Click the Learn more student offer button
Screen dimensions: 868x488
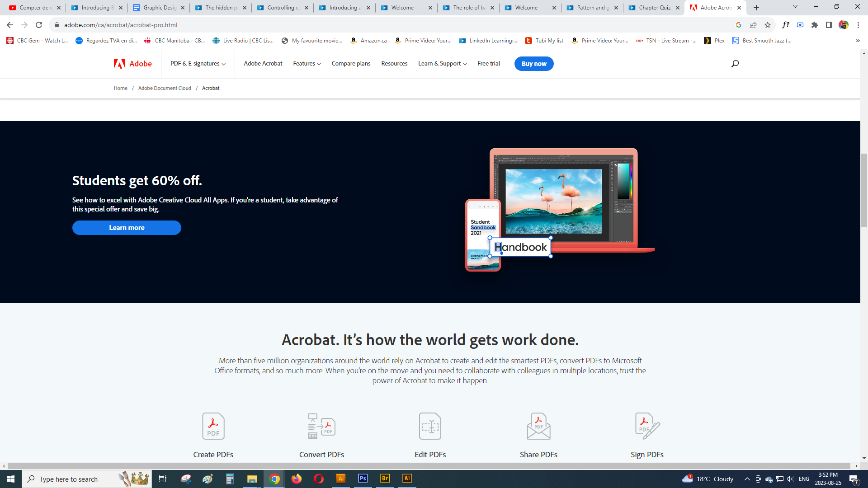[127, 228]
